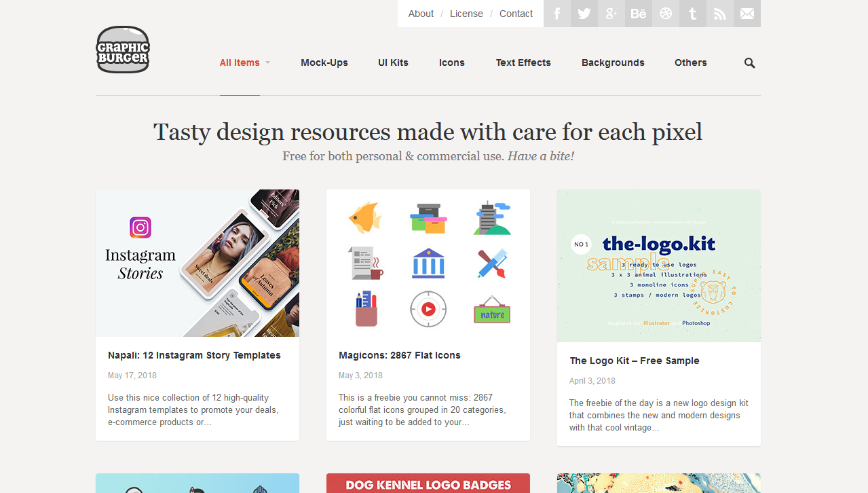Click the April 3, 2018 date
This screenshot has height=493, width=868.
592,381
